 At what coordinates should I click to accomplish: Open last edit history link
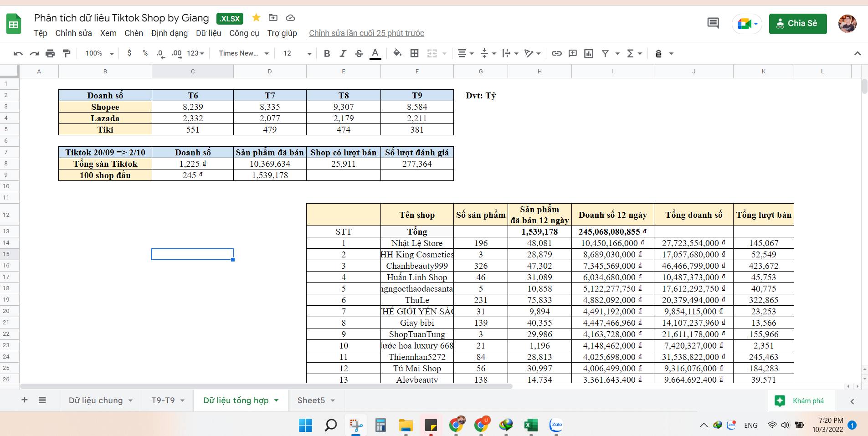tap(366, 33)
